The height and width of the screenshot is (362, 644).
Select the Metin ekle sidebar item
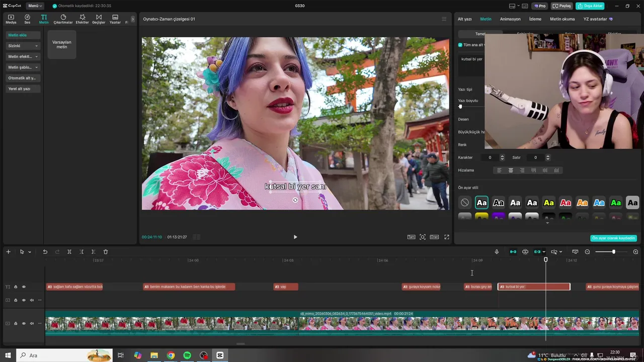tap(23, 35)
